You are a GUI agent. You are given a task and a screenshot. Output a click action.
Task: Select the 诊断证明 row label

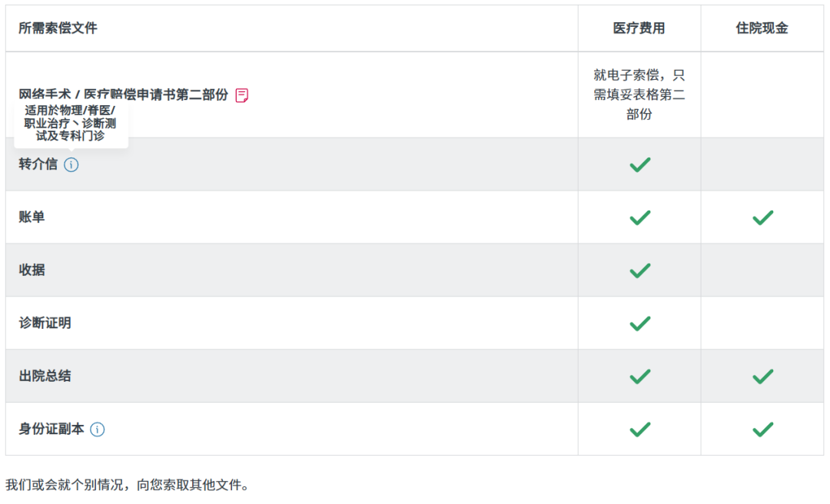(45, 323)
